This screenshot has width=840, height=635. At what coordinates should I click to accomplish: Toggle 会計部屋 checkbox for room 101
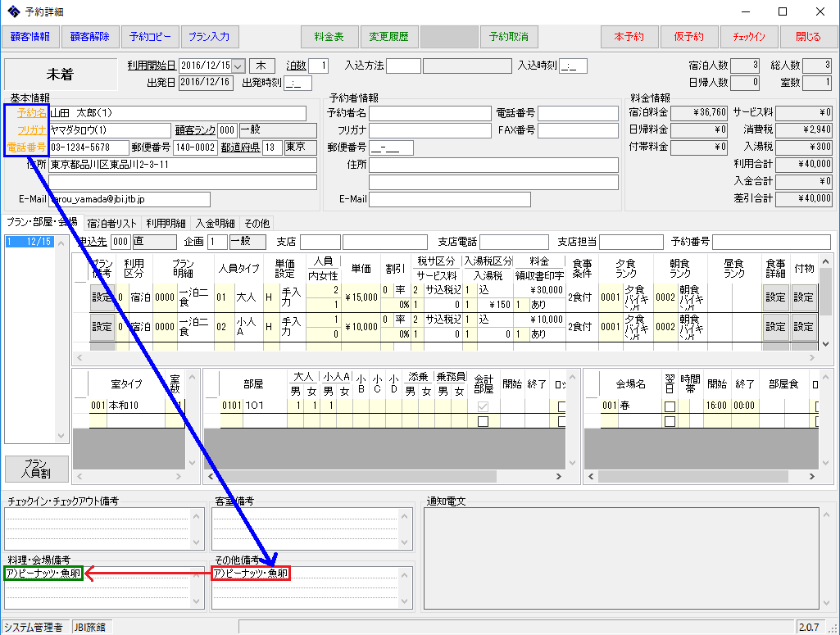click(x=483, y=406)
